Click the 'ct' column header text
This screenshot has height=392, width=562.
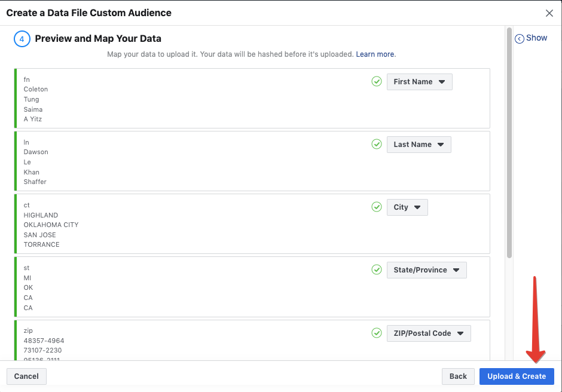26,205
